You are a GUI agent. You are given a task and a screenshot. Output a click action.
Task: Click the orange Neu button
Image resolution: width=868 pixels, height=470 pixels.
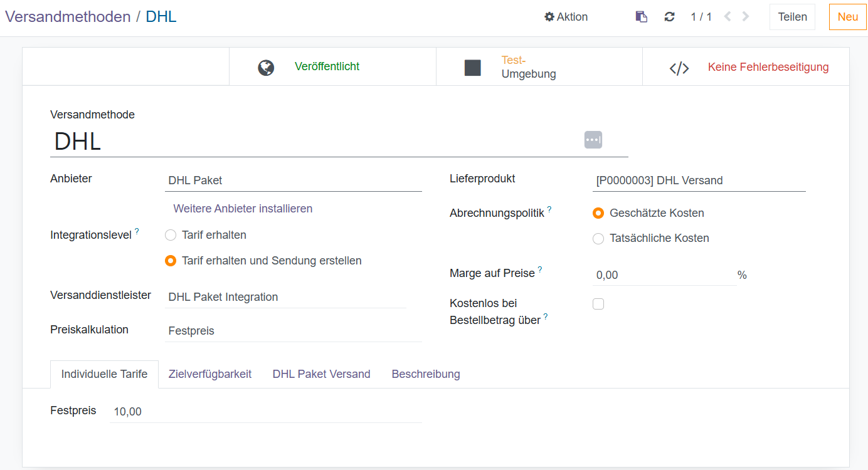coord(847,17)
